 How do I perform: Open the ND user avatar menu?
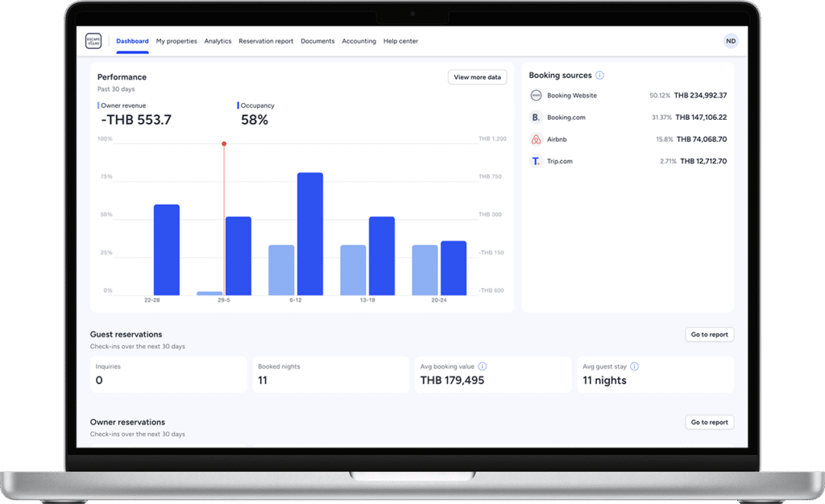coord(730,41)
